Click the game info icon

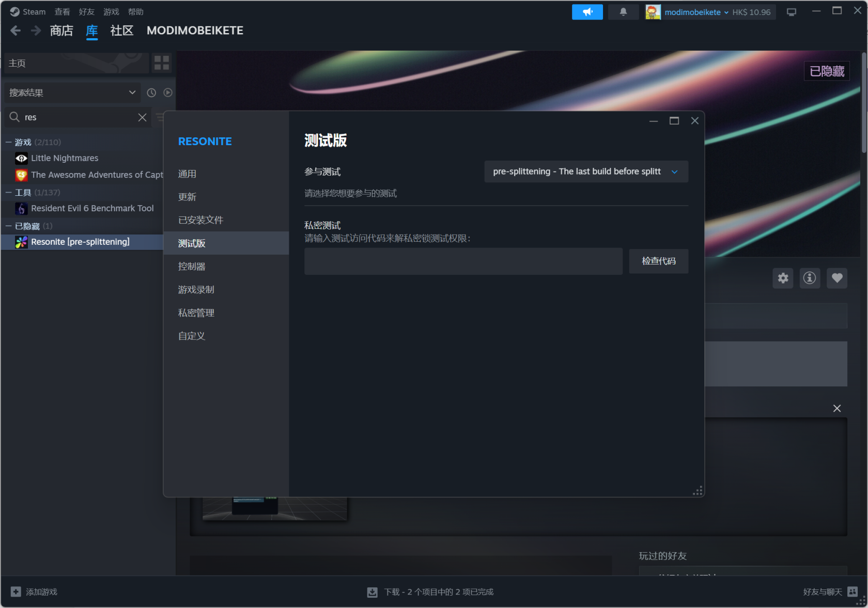tap(810, 278)
